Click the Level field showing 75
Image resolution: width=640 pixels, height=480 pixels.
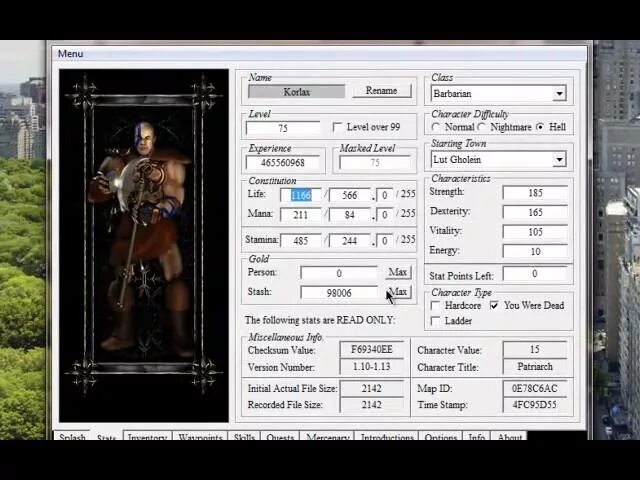pos(283,128)
